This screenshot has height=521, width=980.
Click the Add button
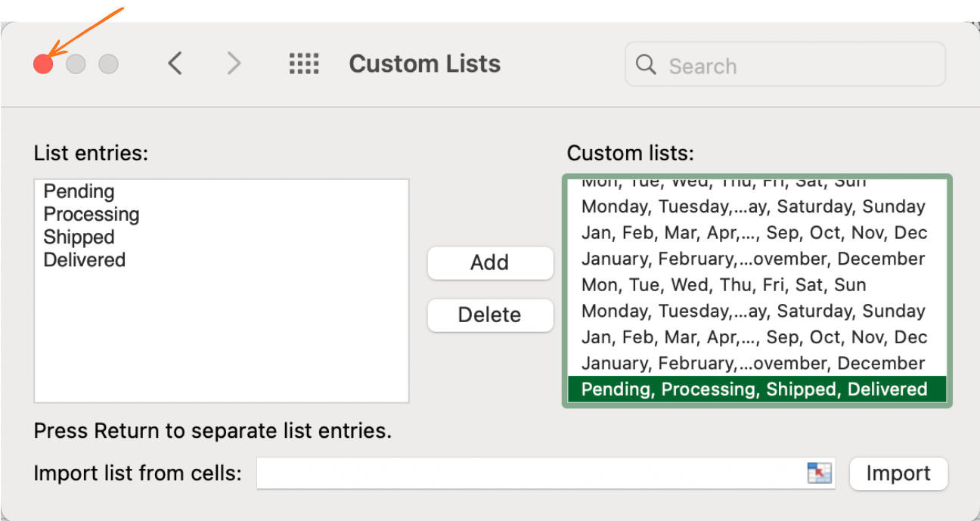tap(490, 262)
